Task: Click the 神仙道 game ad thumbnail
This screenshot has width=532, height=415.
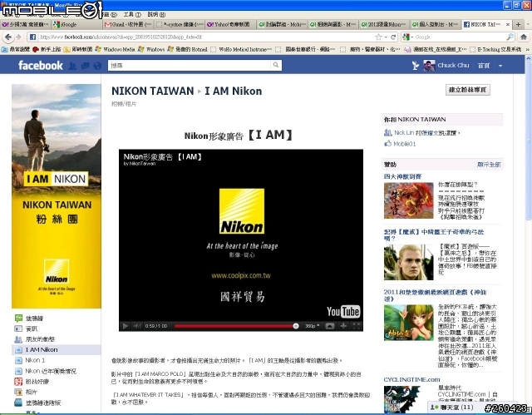Action: [x=408, y=323]
